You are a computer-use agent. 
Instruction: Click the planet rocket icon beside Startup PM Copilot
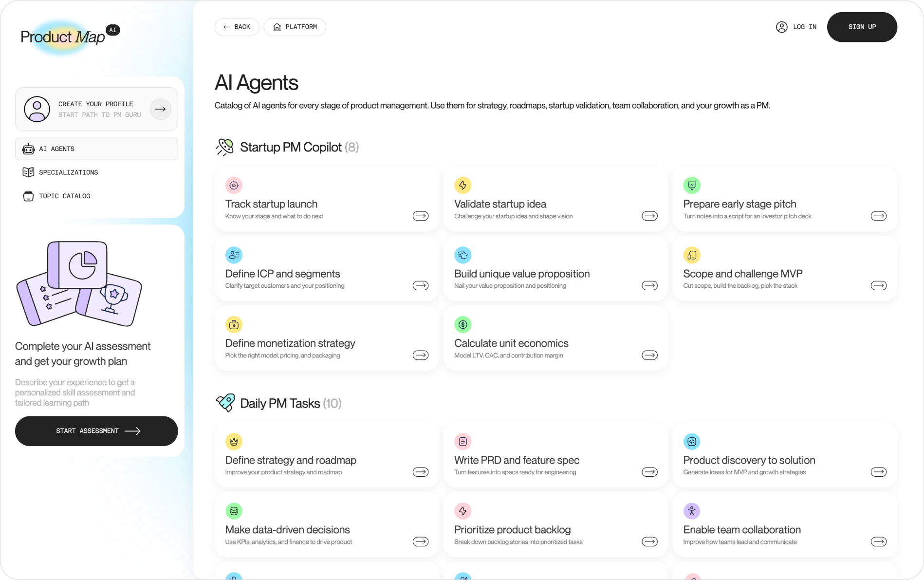pos(225,147)
